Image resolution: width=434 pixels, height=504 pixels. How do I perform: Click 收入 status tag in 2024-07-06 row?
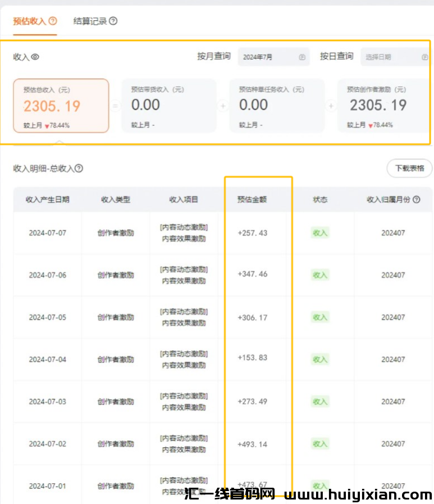[320, 275]
